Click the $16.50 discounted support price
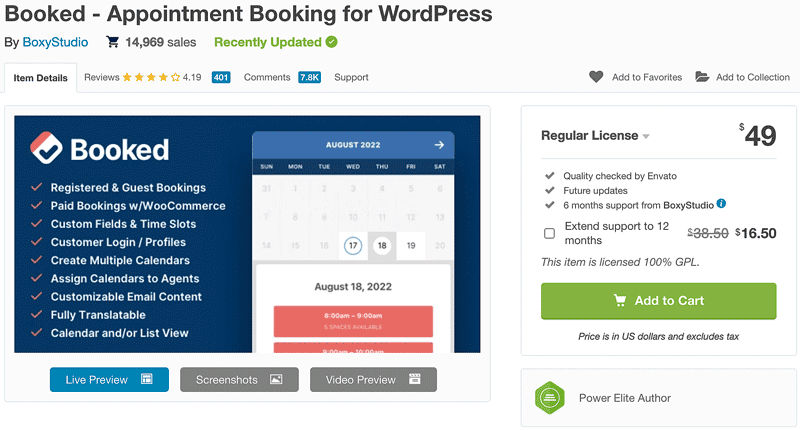Screen dimensions: 800x430 point(756,234)
